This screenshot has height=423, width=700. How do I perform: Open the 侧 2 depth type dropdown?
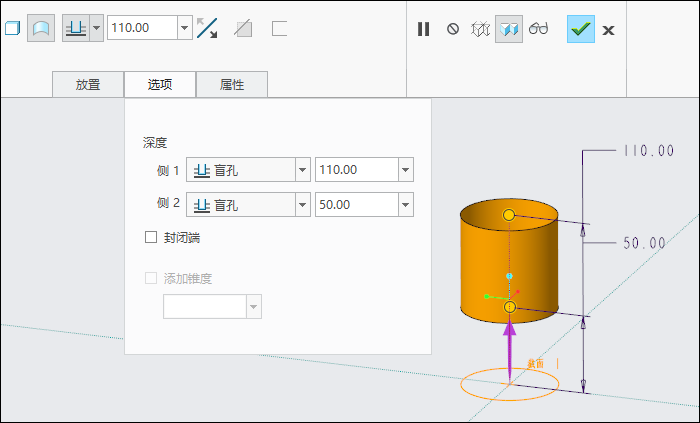click(x=248, y=205)
